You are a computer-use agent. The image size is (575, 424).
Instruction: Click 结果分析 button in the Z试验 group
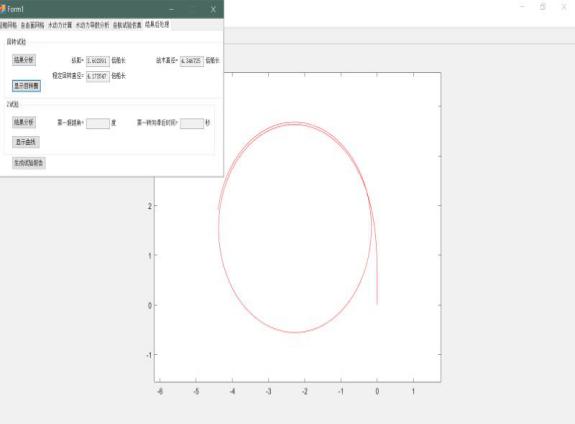click(x=24, y=122)
